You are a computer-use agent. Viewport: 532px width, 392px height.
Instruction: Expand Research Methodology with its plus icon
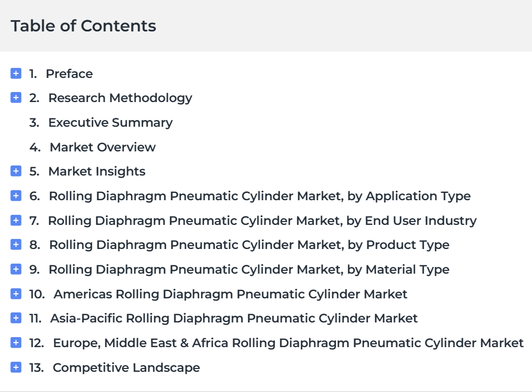click(16, 98)
